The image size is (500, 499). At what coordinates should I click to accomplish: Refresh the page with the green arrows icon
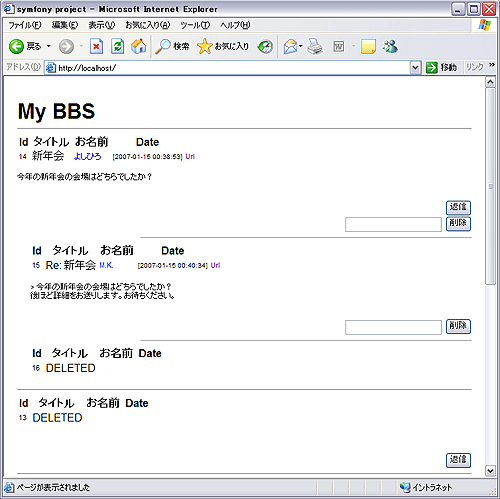point(118,46)
